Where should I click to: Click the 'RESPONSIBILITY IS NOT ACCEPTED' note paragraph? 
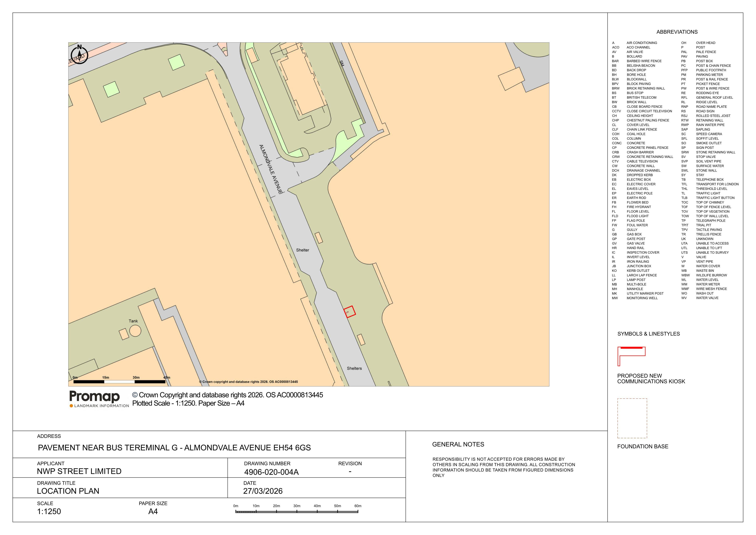[x=504, y=467]
